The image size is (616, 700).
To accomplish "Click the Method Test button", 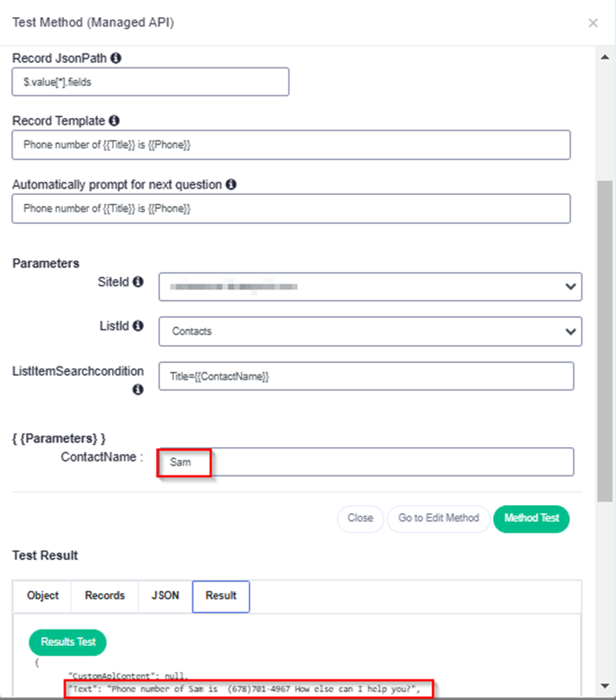I will (x=531, y=518).
